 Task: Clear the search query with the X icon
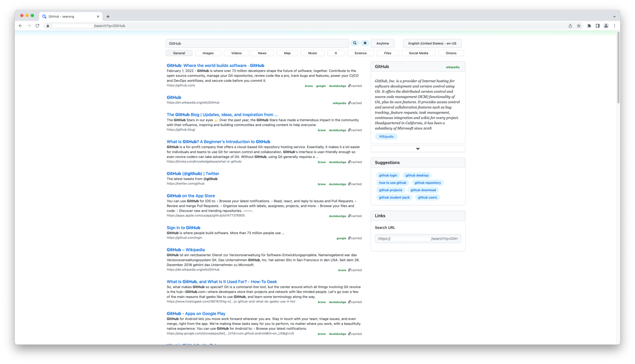point(365,43)
